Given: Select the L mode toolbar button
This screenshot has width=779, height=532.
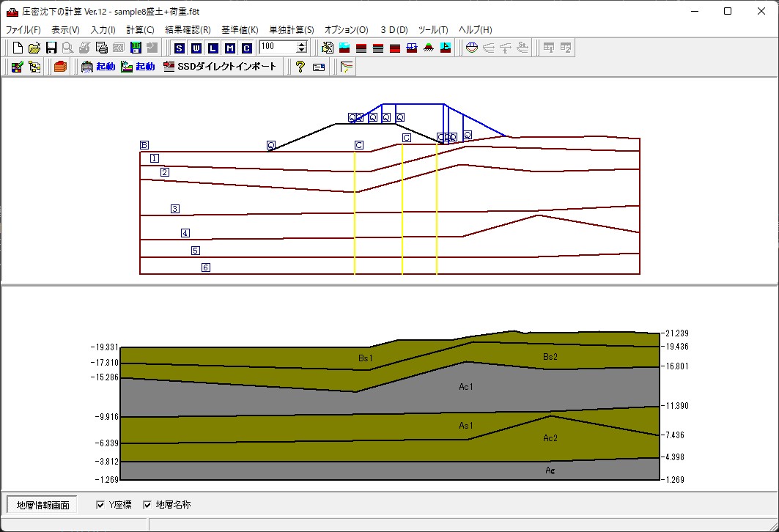Looking at the screenshot, I should [x=213, y=48].
